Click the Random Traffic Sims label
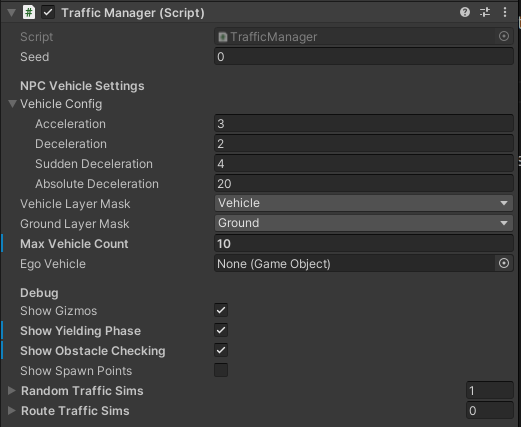Viewport: 521px width, 427px height. pyautogui.click(x=82, y=391)
